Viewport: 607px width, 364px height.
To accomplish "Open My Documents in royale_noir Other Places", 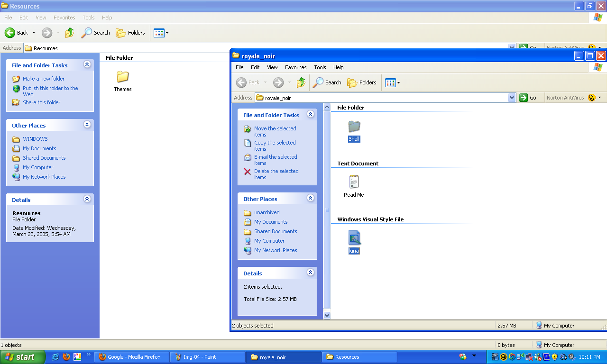I will click(271, 222).
